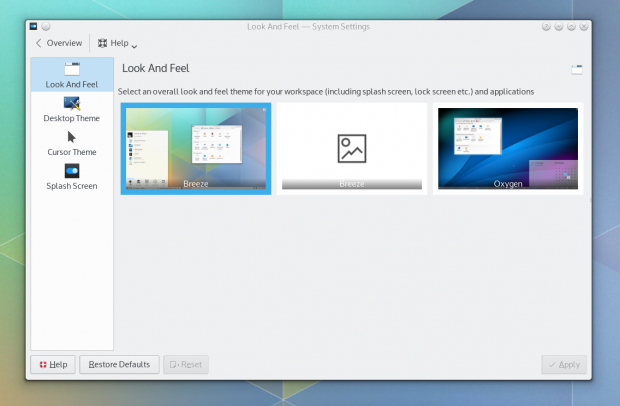Image resolution: width=620 pixels, height=406 pixels.
Task: Click the bottom Help button
Action: [53, 364]
